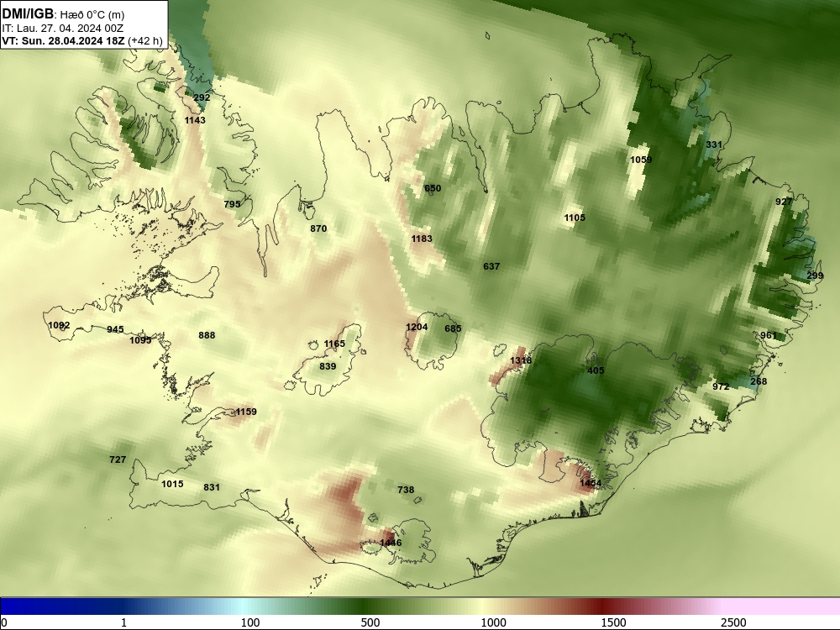Click the 268 value
This screenshot has width=840, height=630.
tap(759, 381)
